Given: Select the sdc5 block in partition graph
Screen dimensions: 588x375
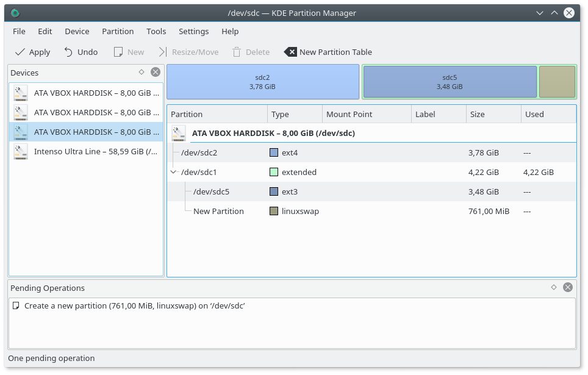Looking at the screenshot, I should (450, 82).
